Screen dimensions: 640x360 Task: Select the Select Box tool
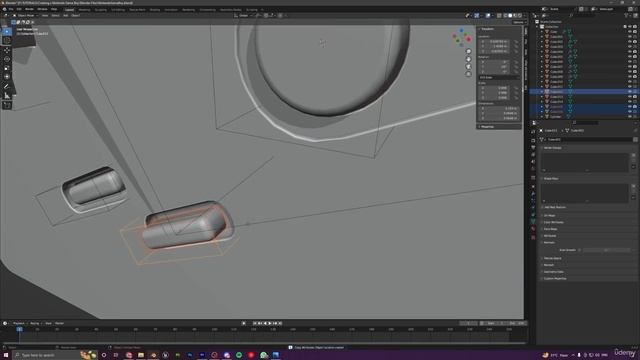tap(7, 32)
